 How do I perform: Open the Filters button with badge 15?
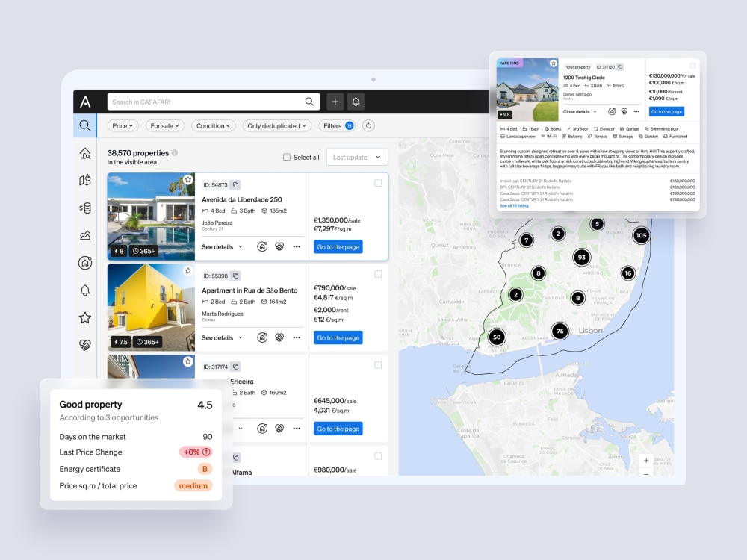point(338,125)
